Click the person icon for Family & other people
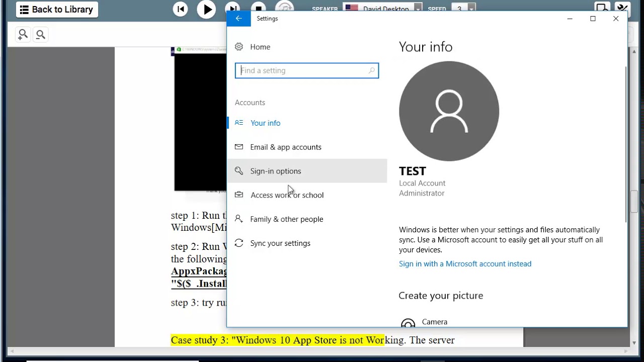This screenshot has width=644, height=362. [x=239, y=219]
